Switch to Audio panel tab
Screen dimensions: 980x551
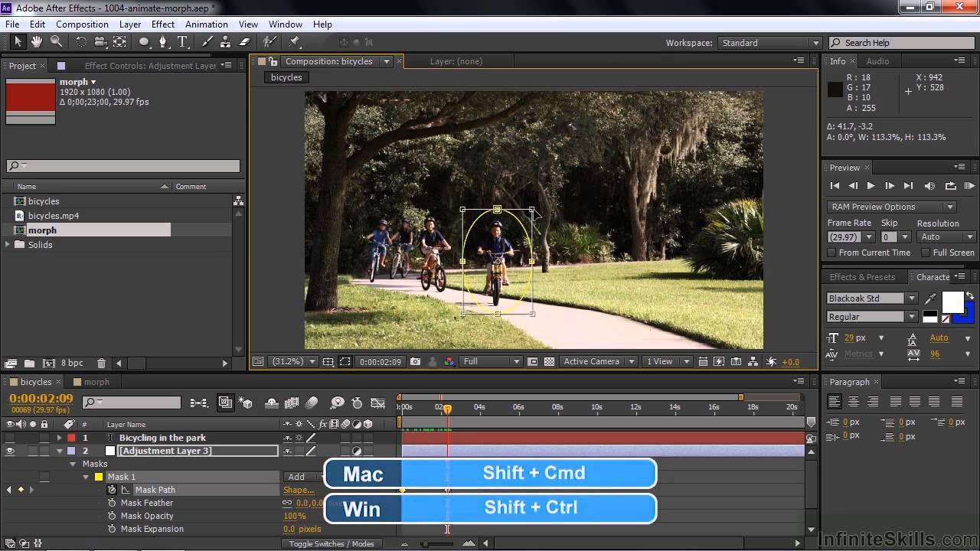coord(877,61)
